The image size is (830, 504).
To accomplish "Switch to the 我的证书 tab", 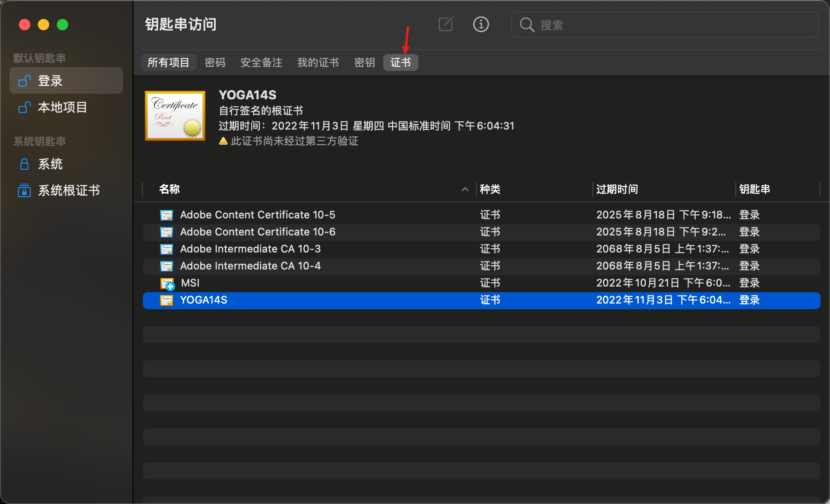I will [318, 62].
